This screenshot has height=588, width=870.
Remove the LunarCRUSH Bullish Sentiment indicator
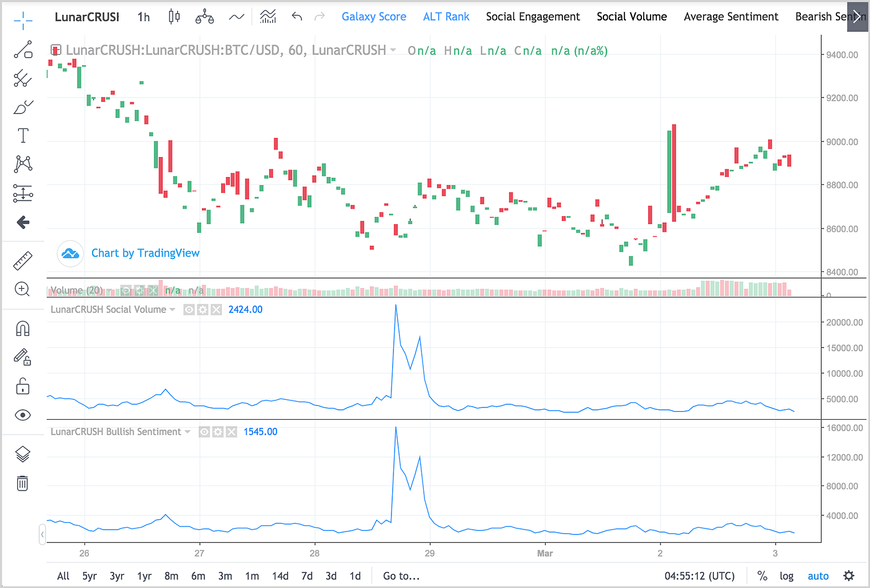click(231, 432)
